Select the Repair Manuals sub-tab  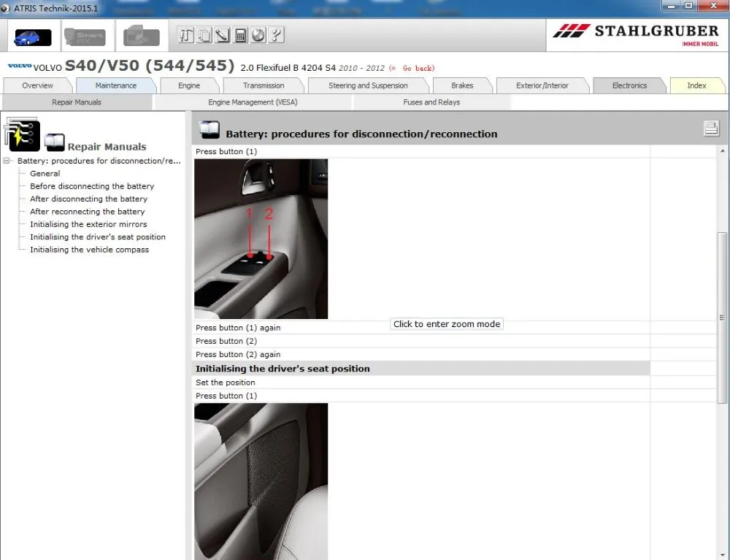(77, 102)
